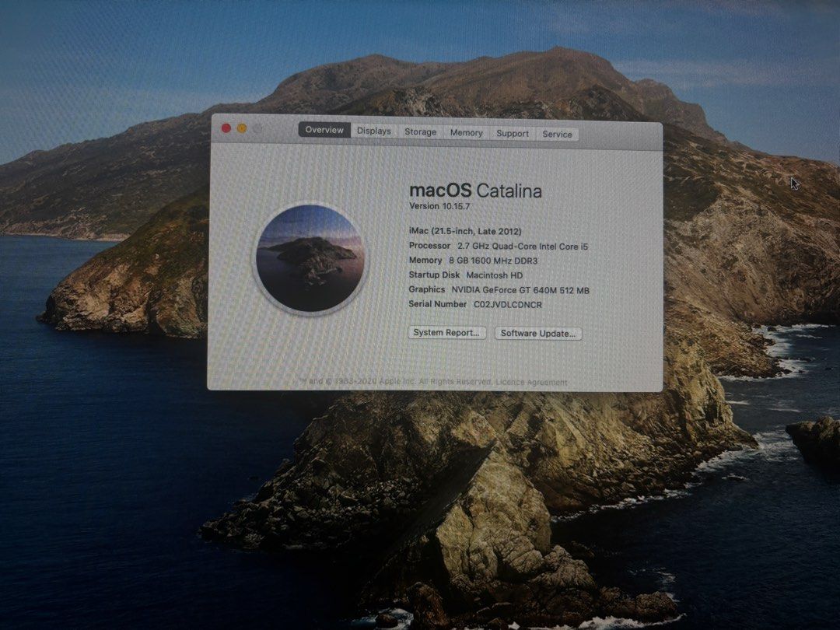Select the iMac (21.5-inch, Late 2012) text
Viewport: 840px width, 630px height.
pos(465,232)
